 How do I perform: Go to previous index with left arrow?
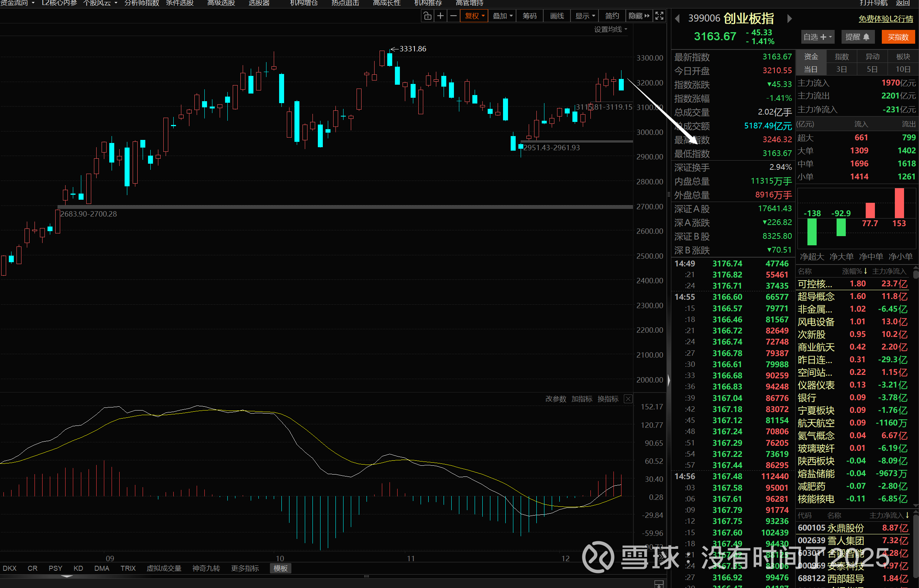[677, 19]
